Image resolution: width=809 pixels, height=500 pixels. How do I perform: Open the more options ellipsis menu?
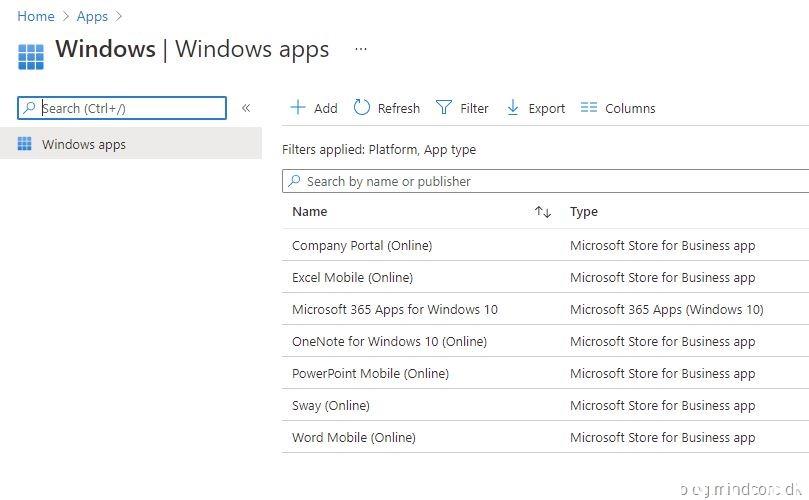click(361, 49)
